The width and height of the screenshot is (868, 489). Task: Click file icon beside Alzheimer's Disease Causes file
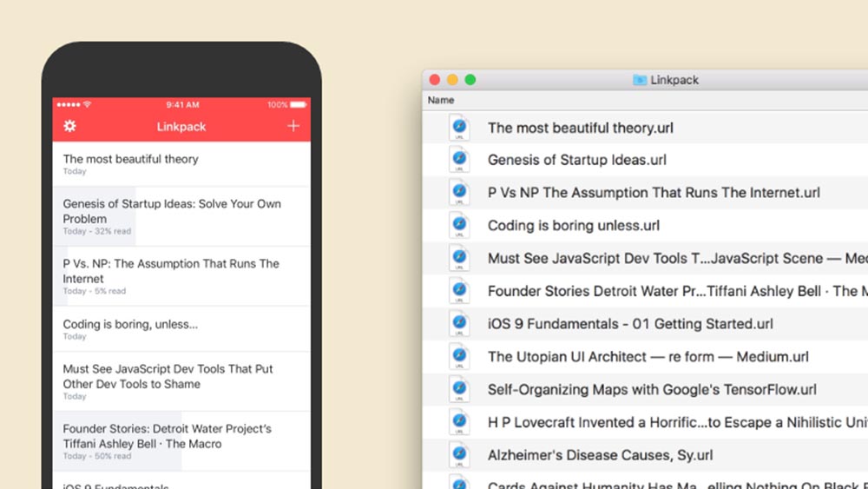tap(459, 455)
